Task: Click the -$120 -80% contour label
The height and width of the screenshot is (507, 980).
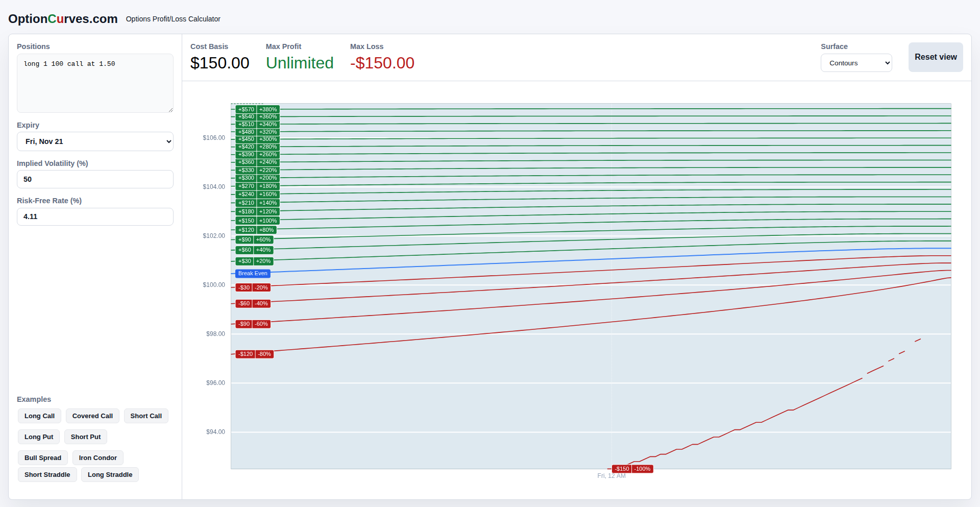Action: tap(254, 354)
